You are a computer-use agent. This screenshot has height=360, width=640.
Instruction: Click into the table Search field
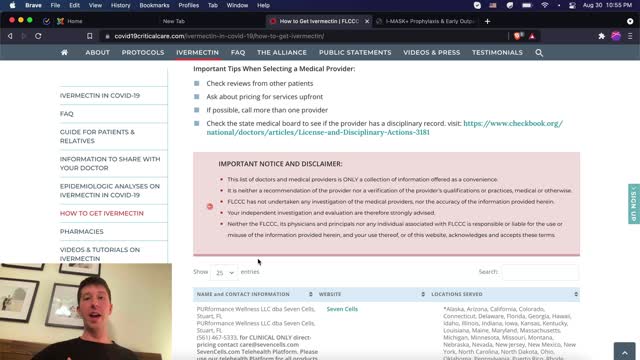pyautogui.click(x=540, y=272)
